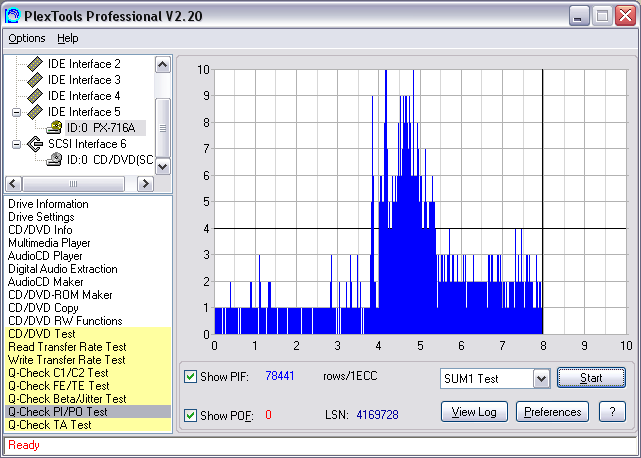Screen dimensions: 641x458
Task: Select IDE Interface 3 in tree
Action: point(84,80)
